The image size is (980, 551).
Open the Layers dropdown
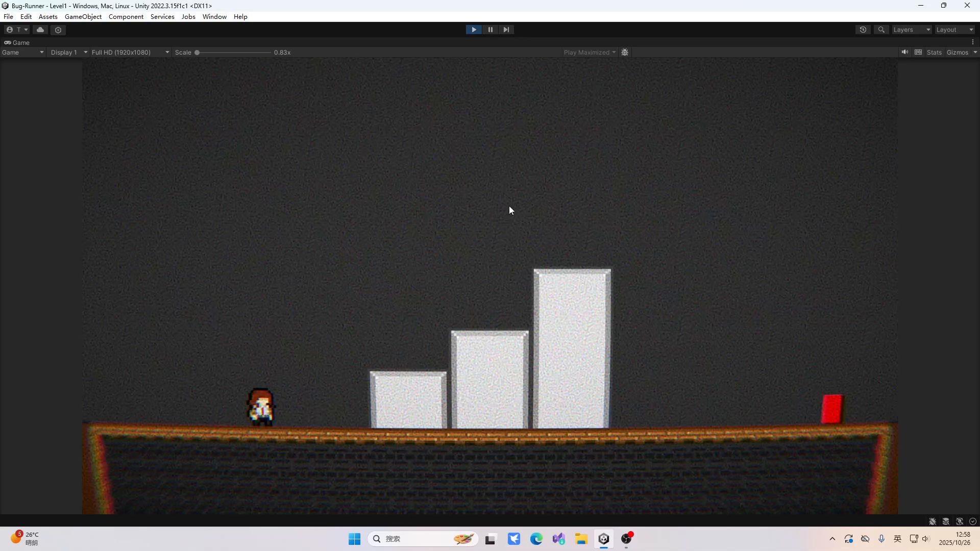coord(912,30)
